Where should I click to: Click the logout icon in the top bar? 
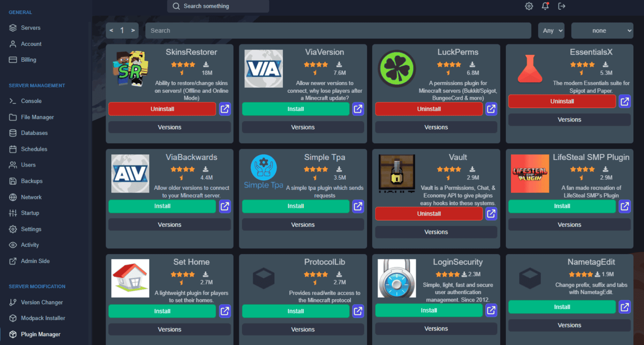click(x=562, y=6)
